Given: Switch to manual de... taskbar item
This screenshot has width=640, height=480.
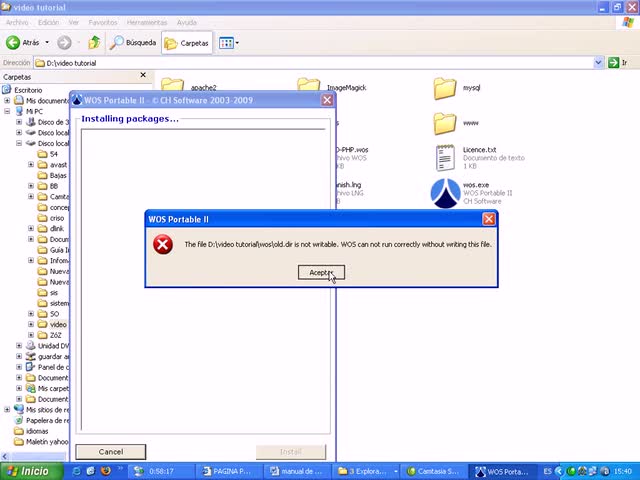Looking at the screenshot, I should [297, 471].
